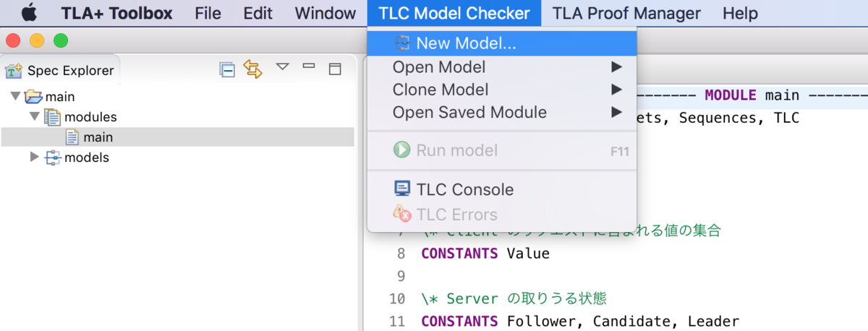Open the File menu

click(208, 13)
